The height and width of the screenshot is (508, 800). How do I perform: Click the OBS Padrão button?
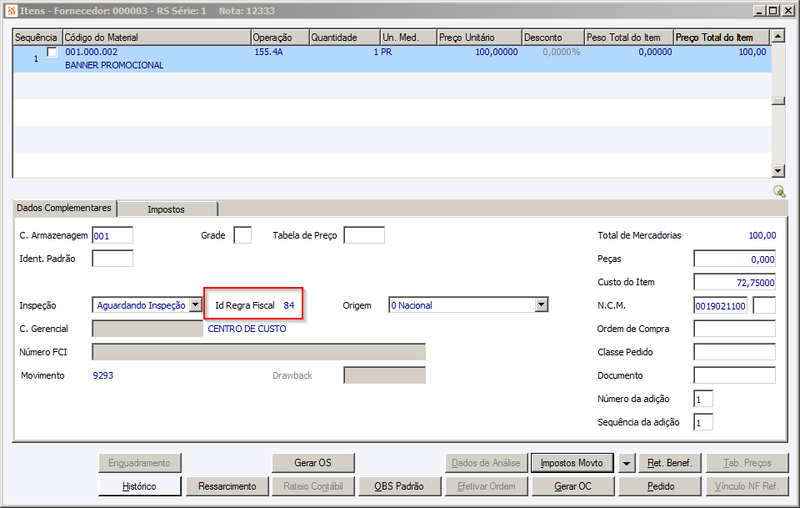399,486
